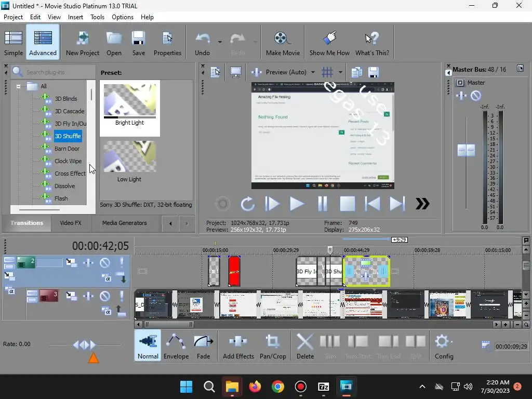Play the project from cursor

pyautogui.click(x=297, y=204)
